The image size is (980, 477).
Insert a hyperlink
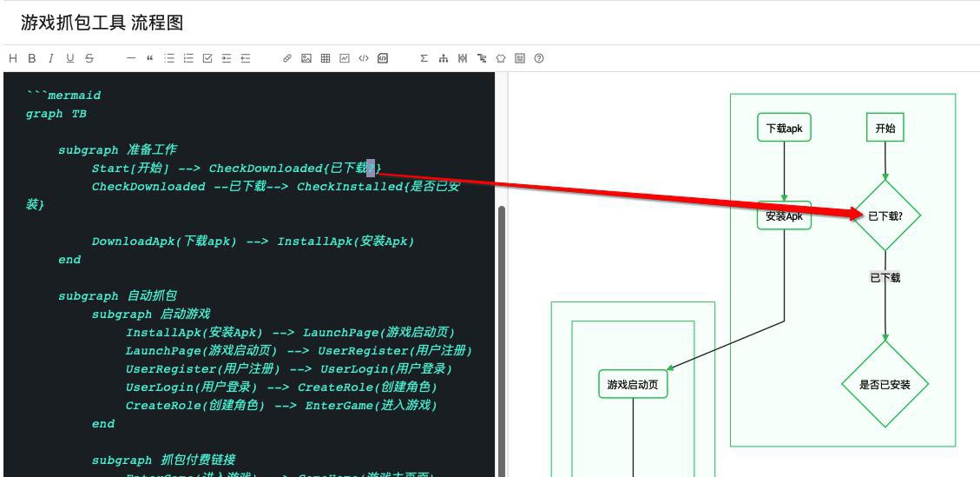click(x=286, y=58)
